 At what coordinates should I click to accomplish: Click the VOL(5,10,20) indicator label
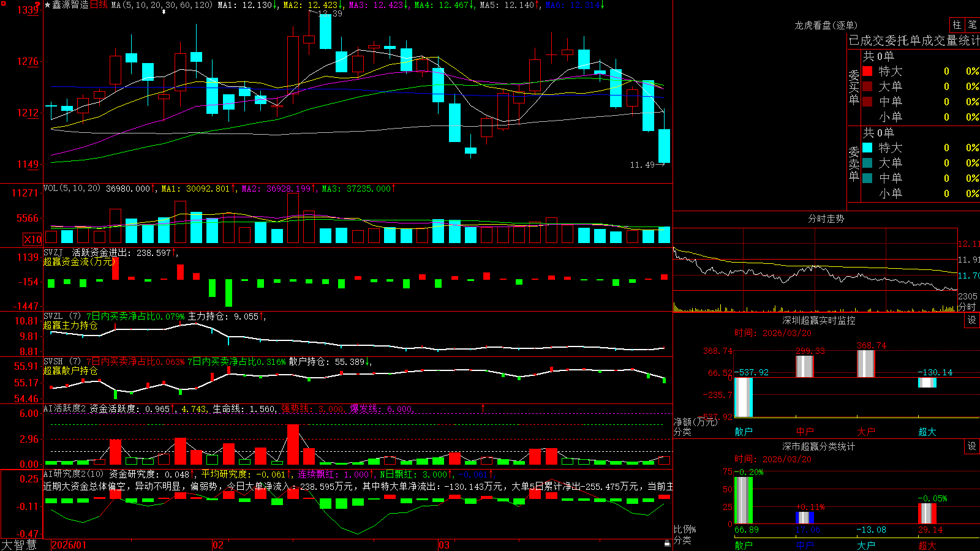(x=72, y=189)
